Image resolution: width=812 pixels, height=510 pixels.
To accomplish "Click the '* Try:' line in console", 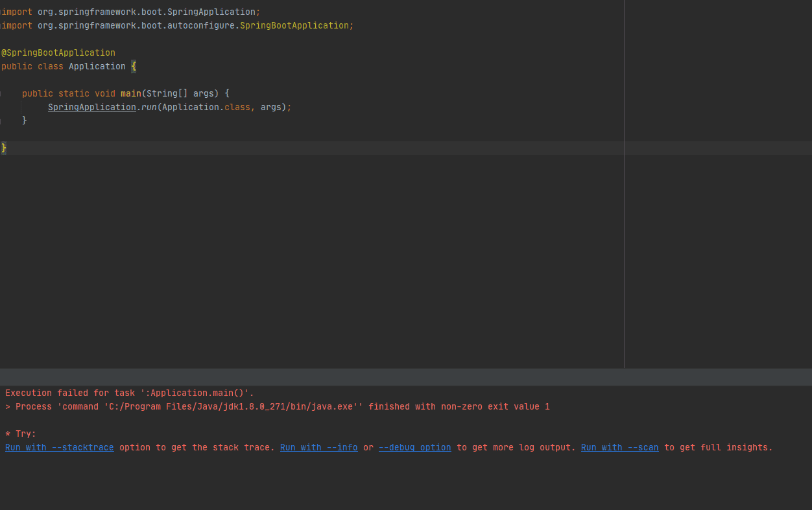I will [21, 434].
